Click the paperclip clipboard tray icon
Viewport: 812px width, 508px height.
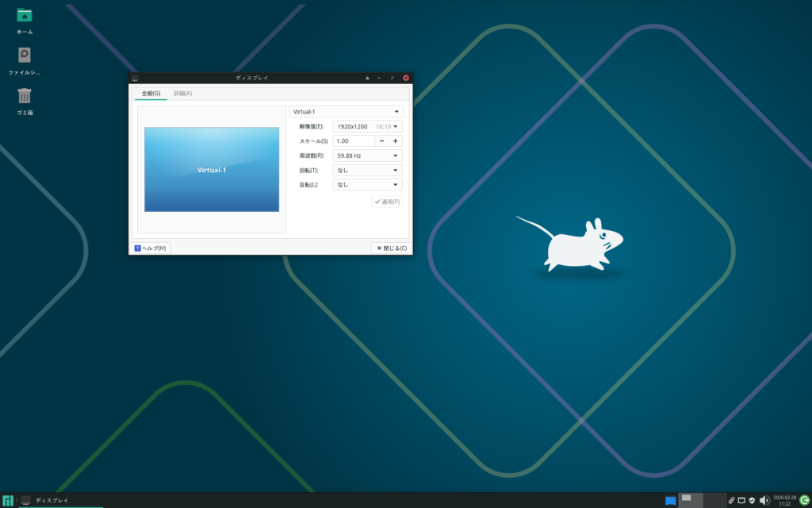(731, 500)
